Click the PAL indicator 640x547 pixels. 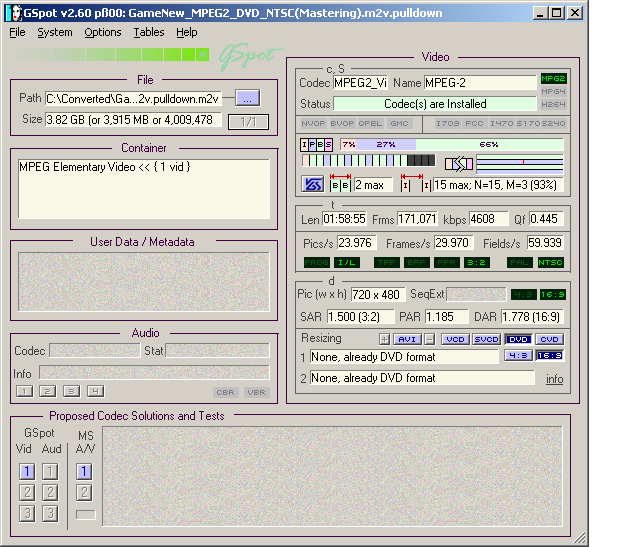click(520, 262)
